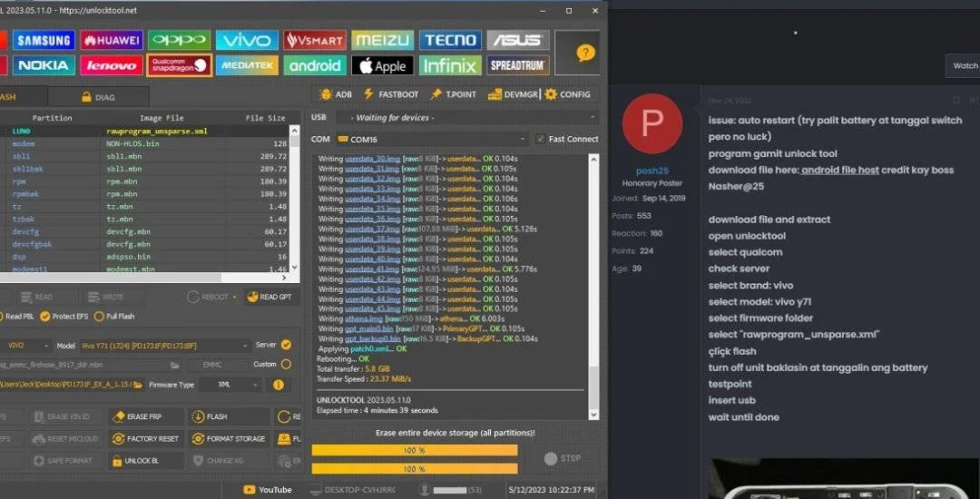Image resolution: width=980 pixels, height=499 pixels.
Task: Browse for firmware folder icon
Action: tap(138, 385)
